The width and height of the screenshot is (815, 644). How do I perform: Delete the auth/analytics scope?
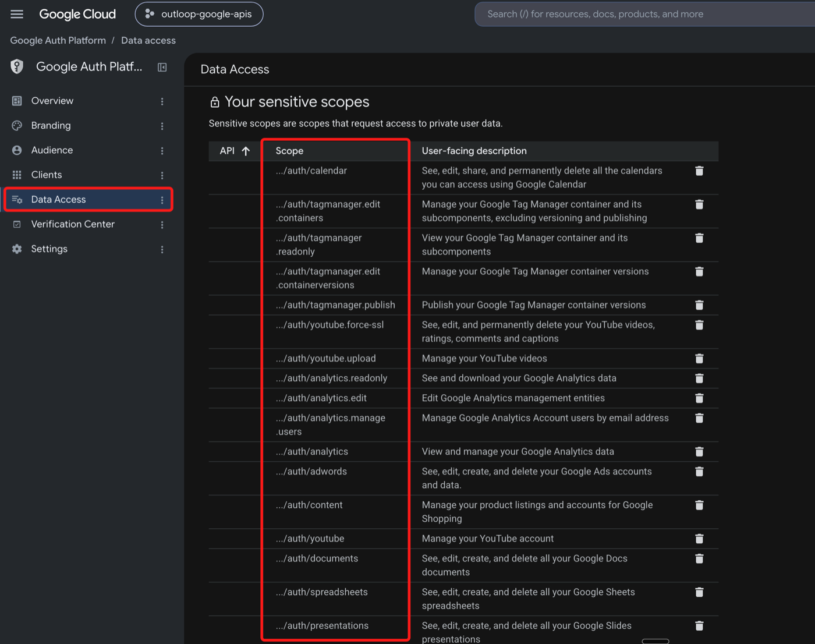700,452
